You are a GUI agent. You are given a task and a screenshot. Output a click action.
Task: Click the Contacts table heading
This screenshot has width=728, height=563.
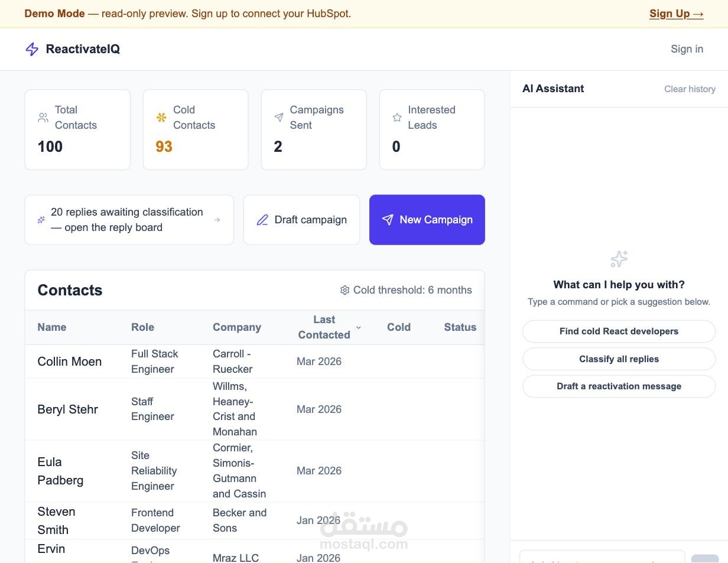(70, 290)
